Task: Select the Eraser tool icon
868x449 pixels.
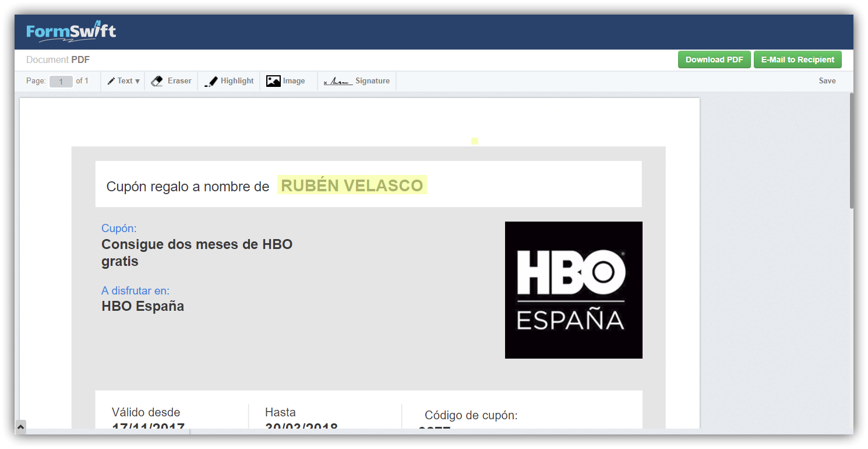Action: coord(157,81)
